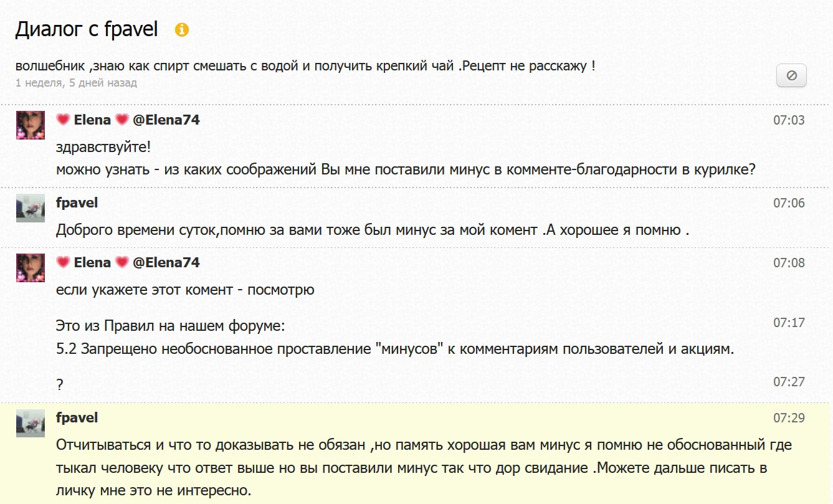Viewport: 833px width, 504px height.
Task: Click the right heart icon after Elena at 07:08
Action: click(x=122, y=263)
